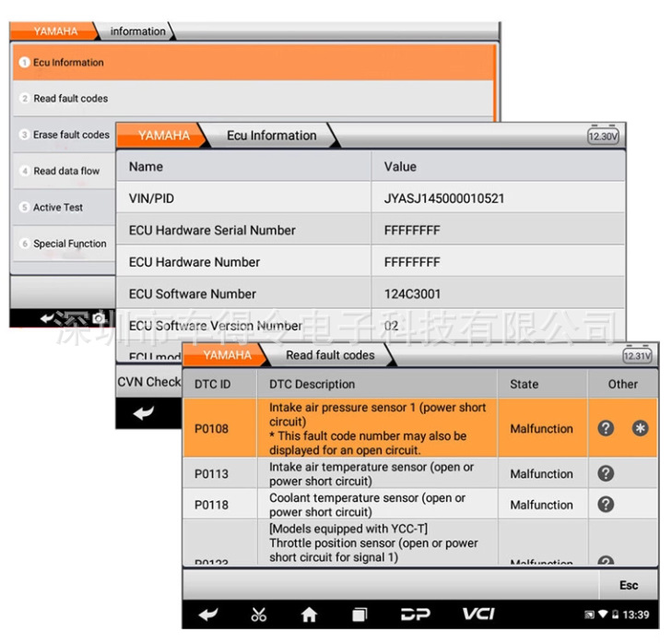Tap the DTC ID column header
Viewport: 672px width, 643px height.
click(x=220, y=384)
